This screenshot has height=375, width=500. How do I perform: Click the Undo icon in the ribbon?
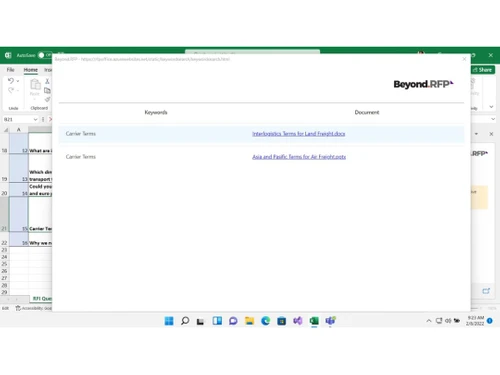tap(11, 81)
